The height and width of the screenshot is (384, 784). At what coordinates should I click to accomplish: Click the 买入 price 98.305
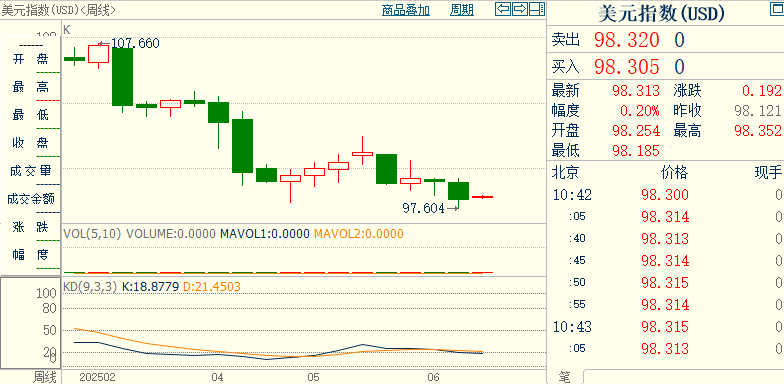[626, 66]
